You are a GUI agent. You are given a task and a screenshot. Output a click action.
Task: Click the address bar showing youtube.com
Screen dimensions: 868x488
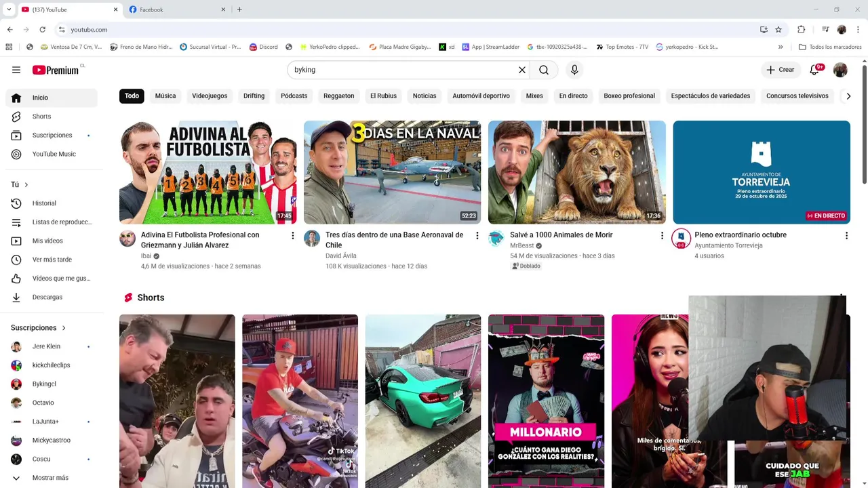pos(406,30)
